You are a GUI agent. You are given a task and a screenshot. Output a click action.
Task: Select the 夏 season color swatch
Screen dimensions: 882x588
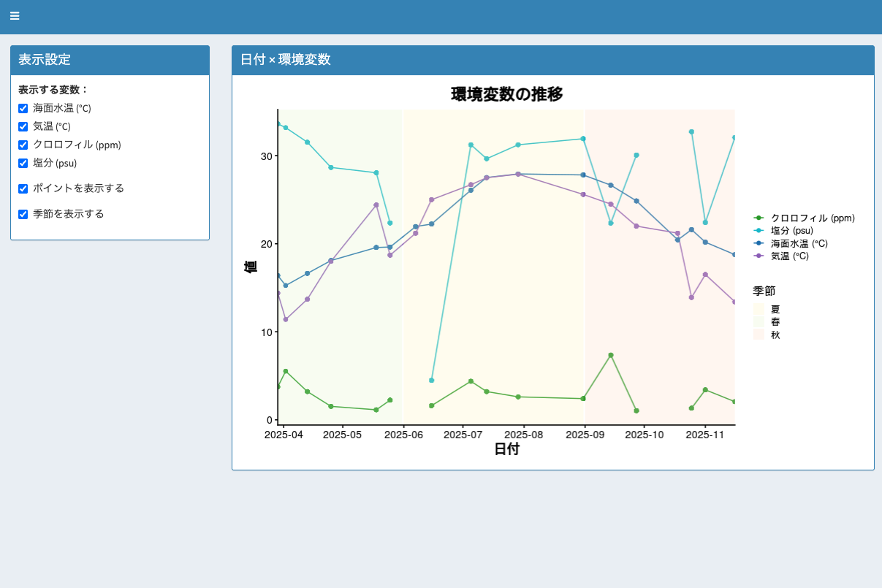pos(759,309)
